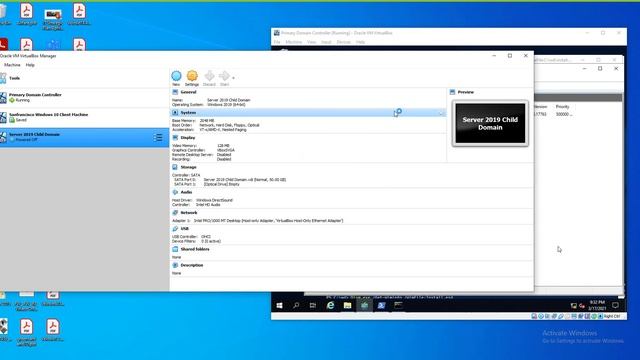Open the Help menu in VirtualBox Manager
This screenshot has width=640, height=360.
(x=30, y=65)
